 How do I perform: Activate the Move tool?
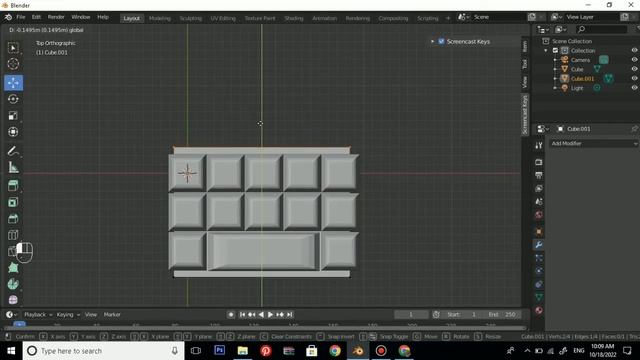pos(13,83)
